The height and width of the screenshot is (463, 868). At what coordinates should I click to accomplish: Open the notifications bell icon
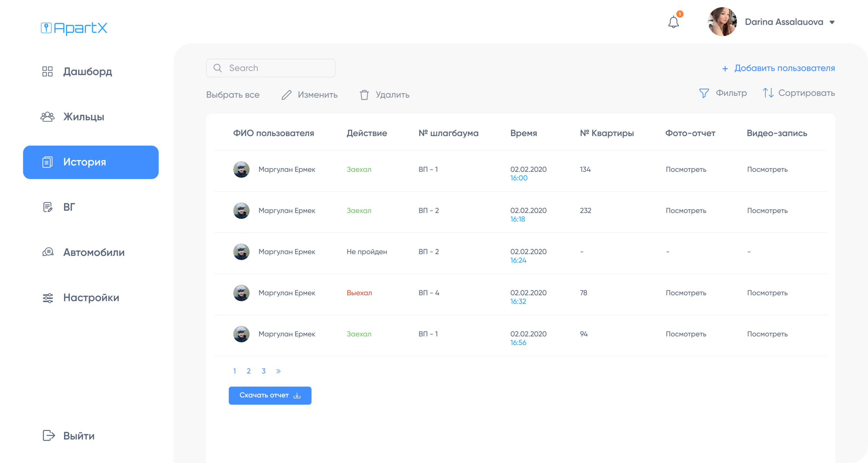click(x=673, y=22)
